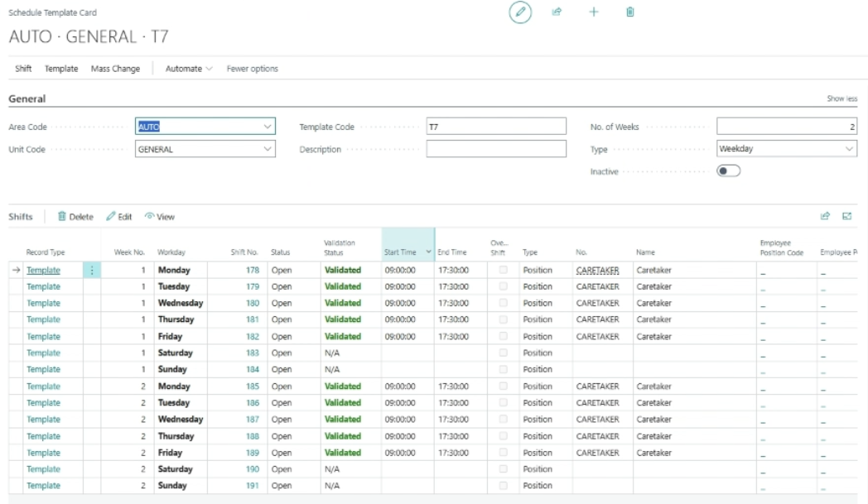Image resolution: width=868 pixels, height=504 pixels.
Task: Open the three-dot row menu for Monday
Action: 91,271
